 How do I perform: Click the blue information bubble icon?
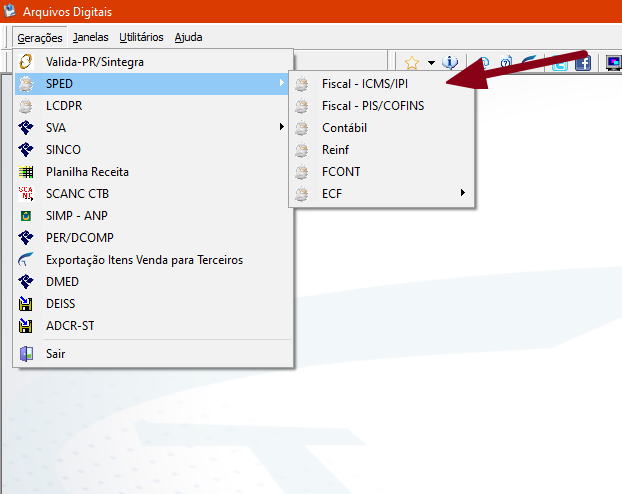point(450,62)
